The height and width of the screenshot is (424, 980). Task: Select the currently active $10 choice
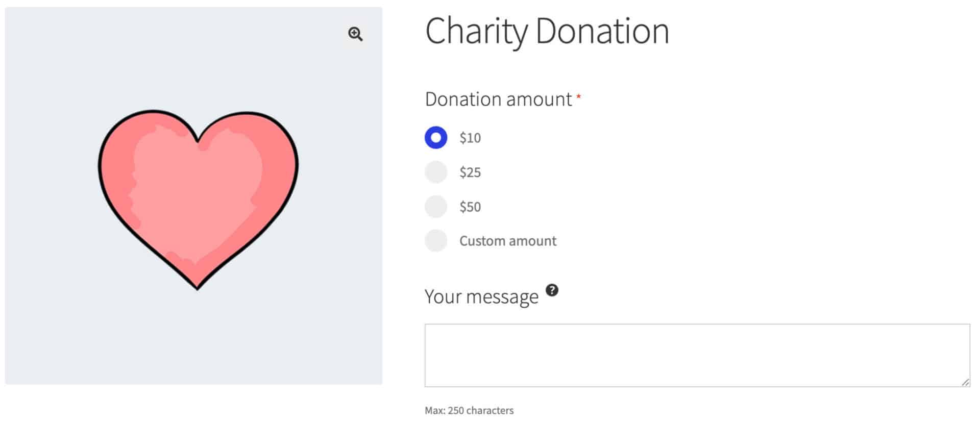tap(436, 137)
